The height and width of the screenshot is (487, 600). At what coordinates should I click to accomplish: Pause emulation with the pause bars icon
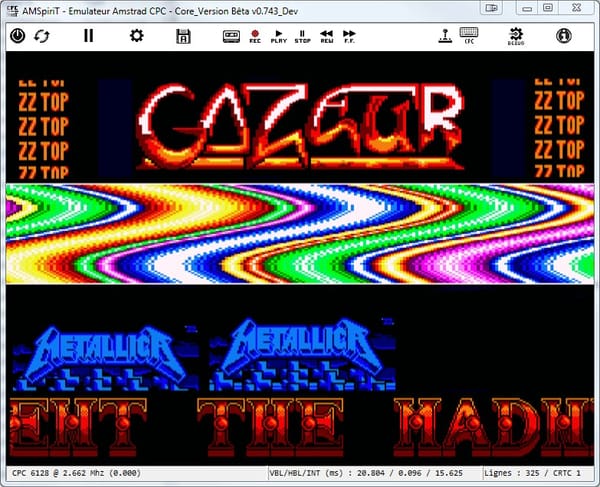88,36
